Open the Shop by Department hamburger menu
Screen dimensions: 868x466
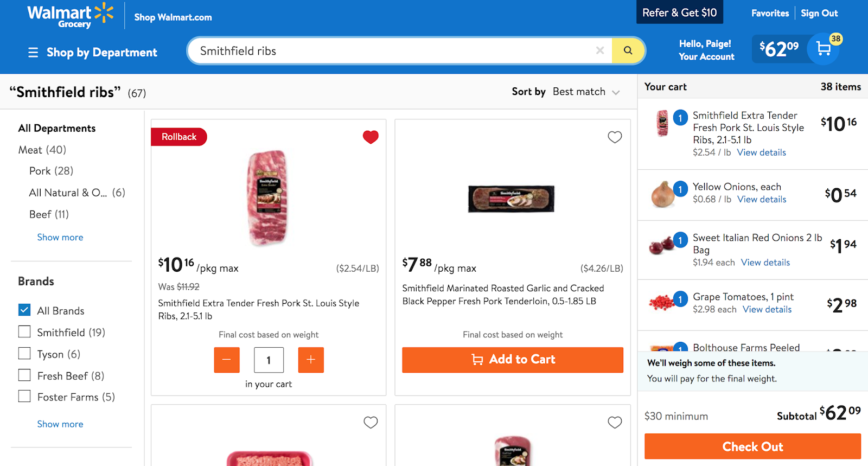coord(33,52)
